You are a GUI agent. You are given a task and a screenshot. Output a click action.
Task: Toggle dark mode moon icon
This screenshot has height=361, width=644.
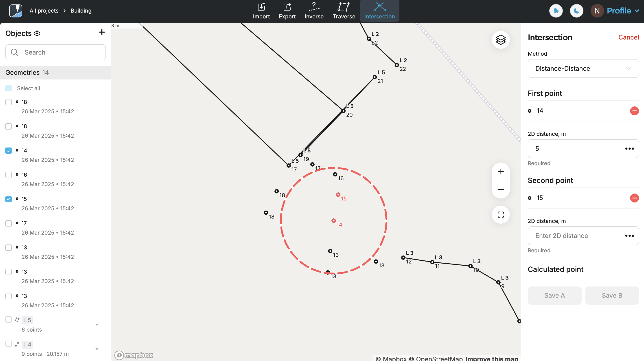(x=576, y=11)
